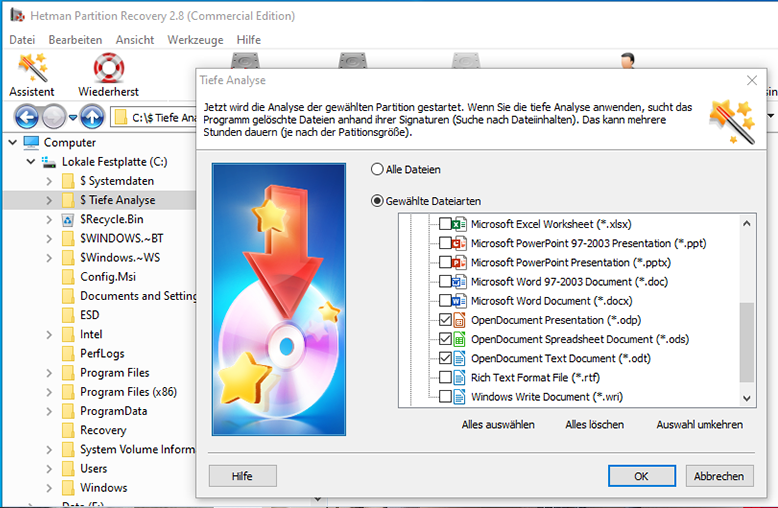
Task: Click the path address field
Action: (x=153, y=118)
